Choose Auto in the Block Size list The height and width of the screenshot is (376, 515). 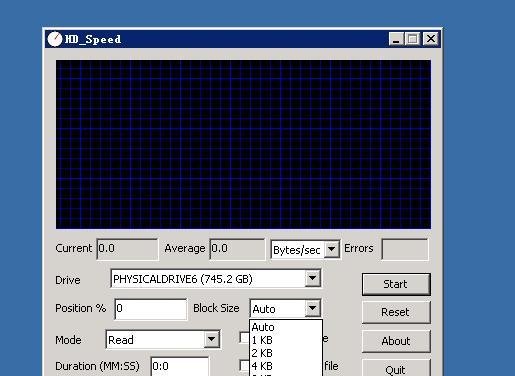point(286,327)
